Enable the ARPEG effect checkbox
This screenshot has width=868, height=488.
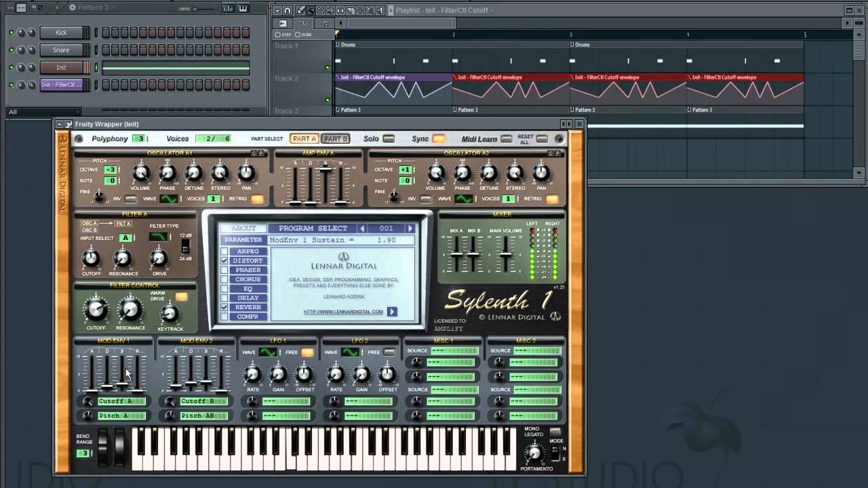click(224, 251)
